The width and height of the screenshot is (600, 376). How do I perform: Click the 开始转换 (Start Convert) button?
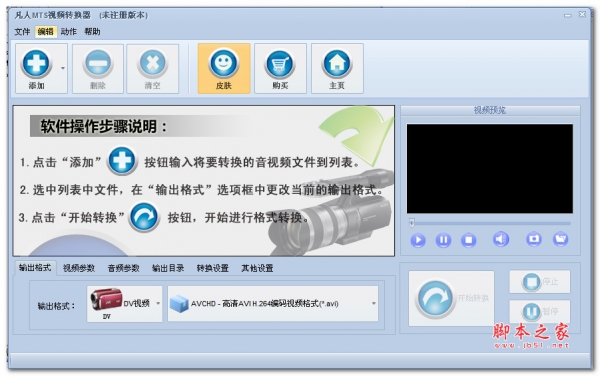pyautogui.click(x=451, y=298)
